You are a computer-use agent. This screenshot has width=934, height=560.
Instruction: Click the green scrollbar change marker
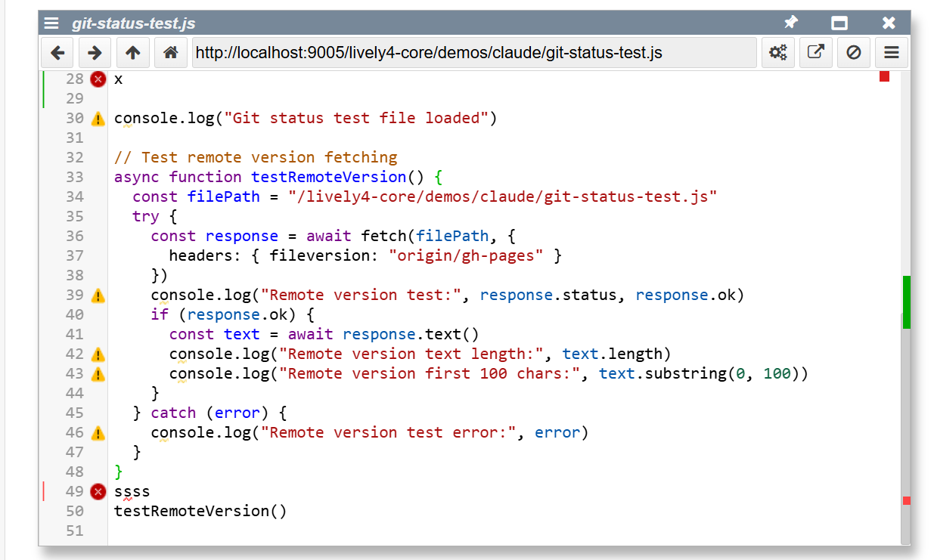[x=906, y=302]
